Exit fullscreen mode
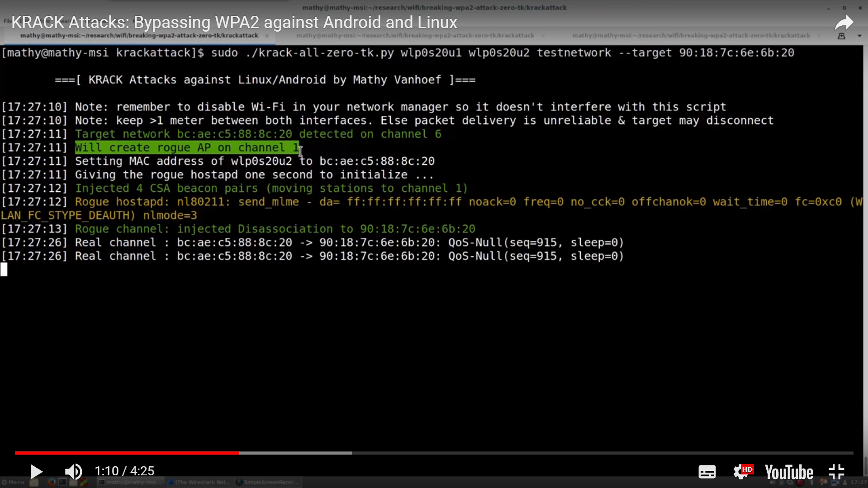 (837, 472)
